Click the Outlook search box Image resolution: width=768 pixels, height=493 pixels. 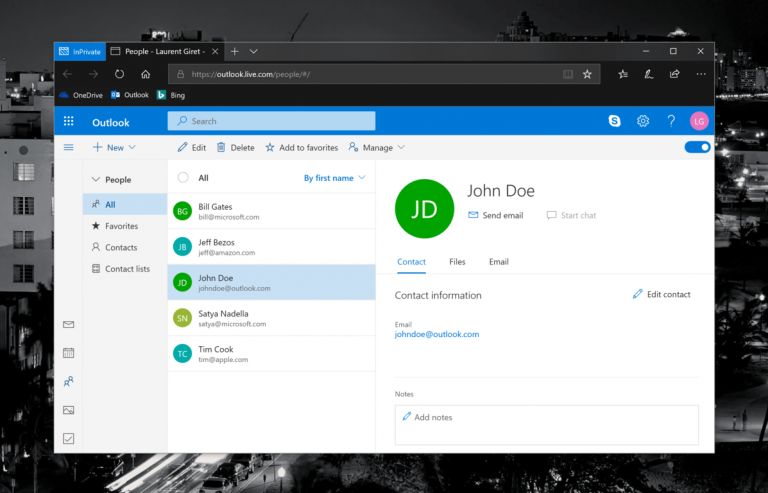[x=271, y=121]
